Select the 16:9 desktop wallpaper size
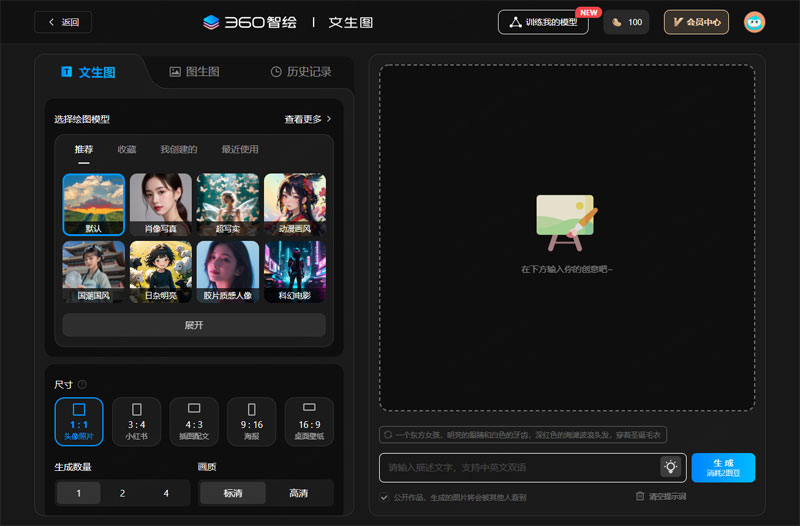This screenshot has width=800, height=526. tap(309, 420)
